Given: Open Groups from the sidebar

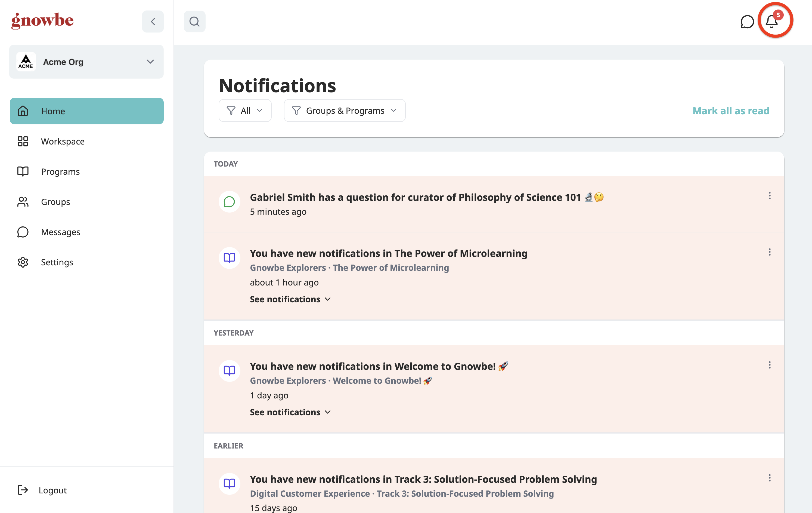Looking at the screenshot, I should [87, 202].
